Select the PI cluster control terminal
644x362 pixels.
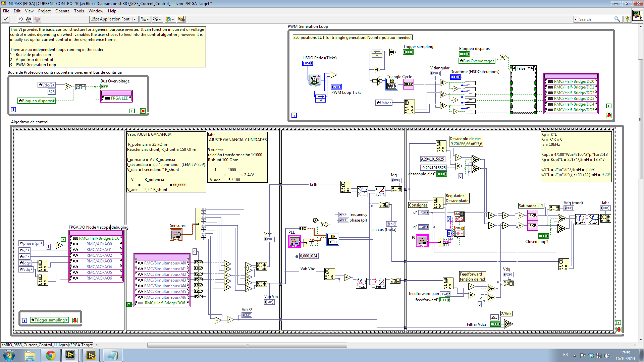click(422, 241)
